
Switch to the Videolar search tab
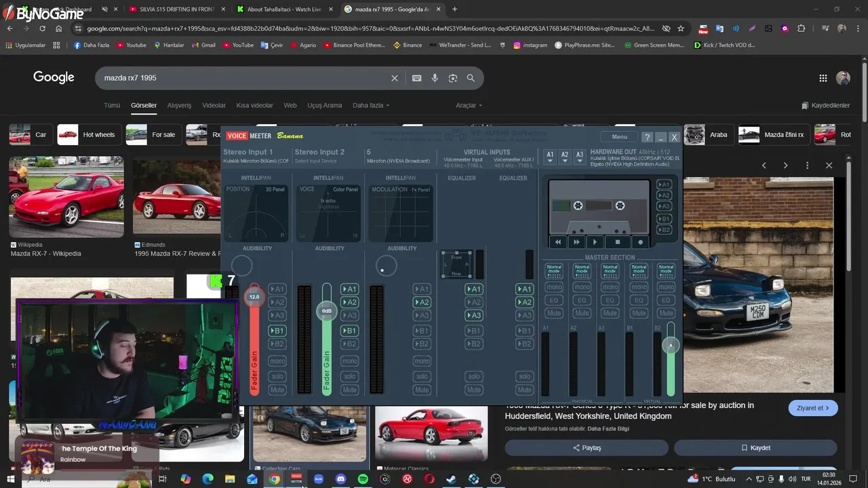[x=214, y=106]
